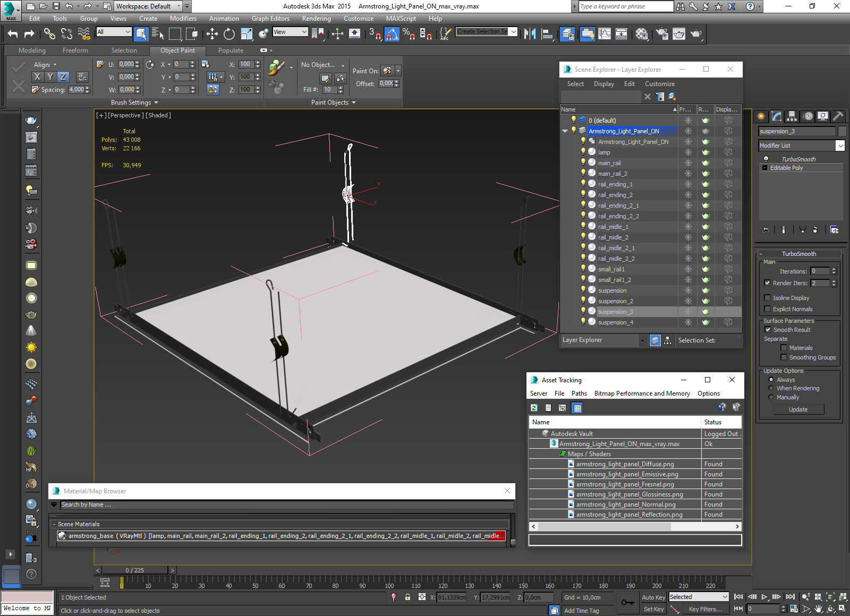This screenshot has width=850, height=616.
Task: Click Go to End playback control
Action: click(x=790, y=597)
